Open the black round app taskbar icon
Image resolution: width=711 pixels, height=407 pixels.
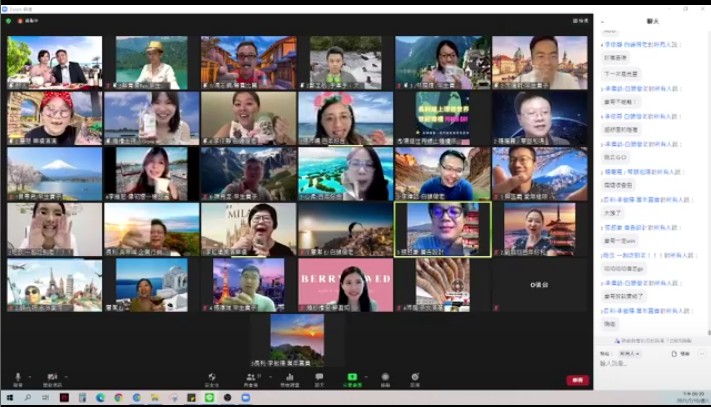227,397
